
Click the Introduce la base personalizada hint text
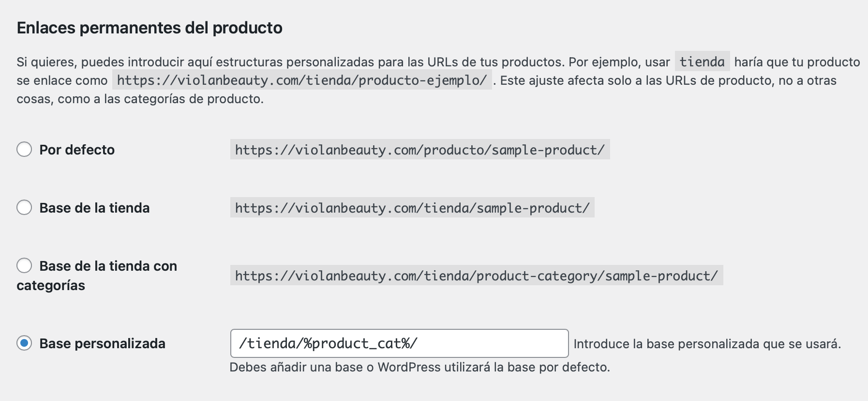pyautogui.click(x=707, y=344)
